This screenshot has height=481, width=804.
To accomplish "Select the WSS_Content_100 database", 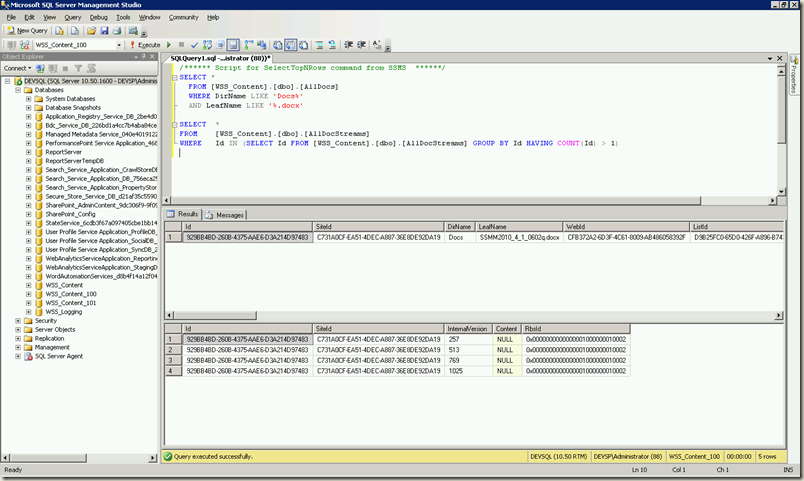I will point(71,294).
